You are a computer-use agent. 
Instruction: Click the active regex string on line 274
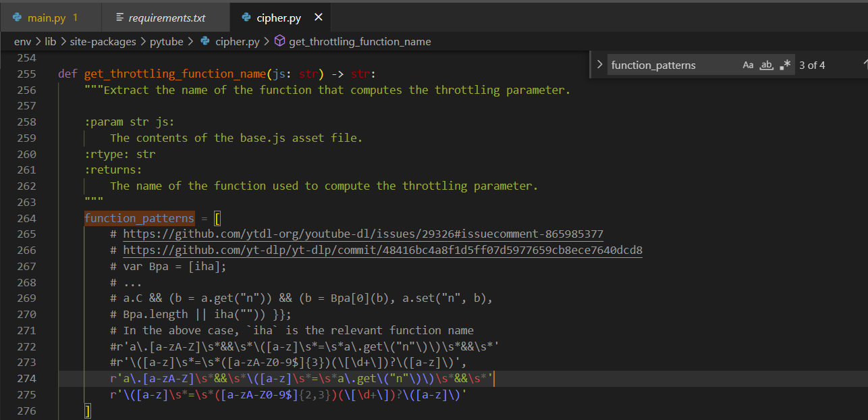pyautogui.click(x=302, y=379)
